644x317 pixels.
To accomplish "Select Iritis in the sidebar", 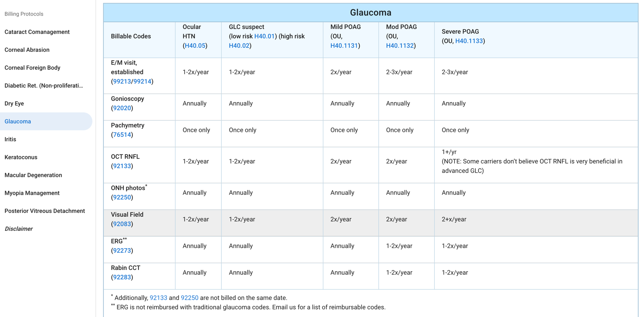I will coord(10,139).
